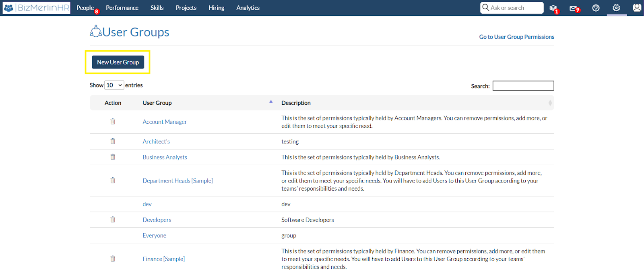This screenshot has height=274, width=644.
Task: Open the Account Manager group link
Action: click(x=165, y=122)
